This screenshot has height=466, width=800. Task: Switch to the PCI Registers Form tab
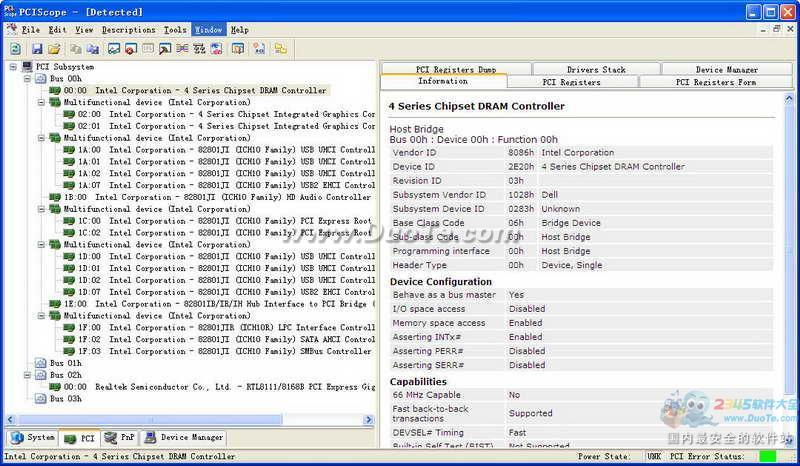[716, 82]
